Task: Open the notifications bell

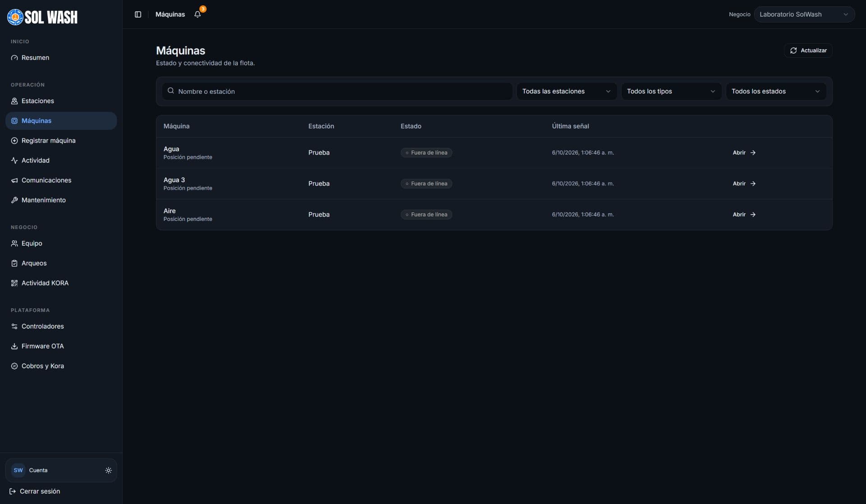Action: (198, 14)
